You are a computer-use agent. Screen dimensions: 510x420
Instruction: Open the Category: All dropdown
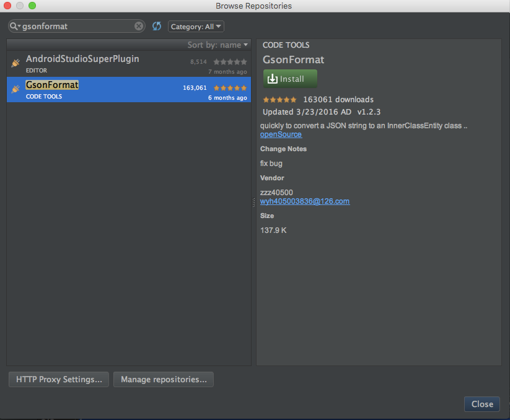(x=195, y=26)
